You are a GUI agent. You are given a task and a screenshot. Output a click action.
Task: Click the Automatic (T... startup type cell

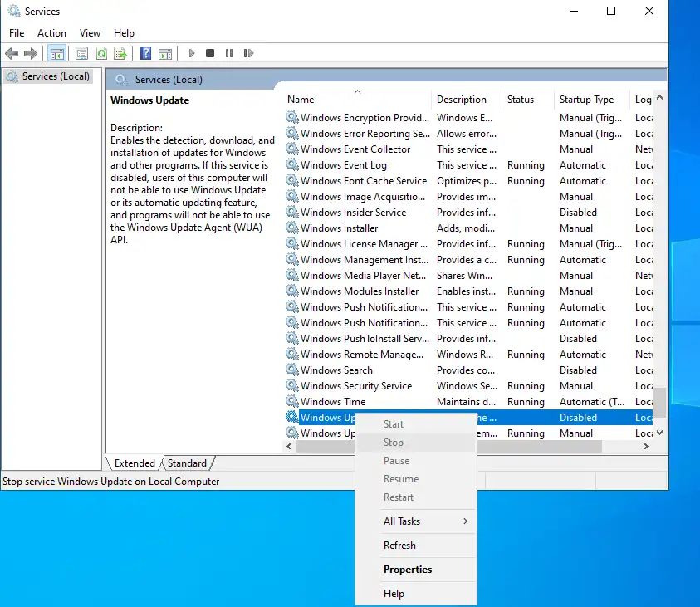click(x=592, y=402)
